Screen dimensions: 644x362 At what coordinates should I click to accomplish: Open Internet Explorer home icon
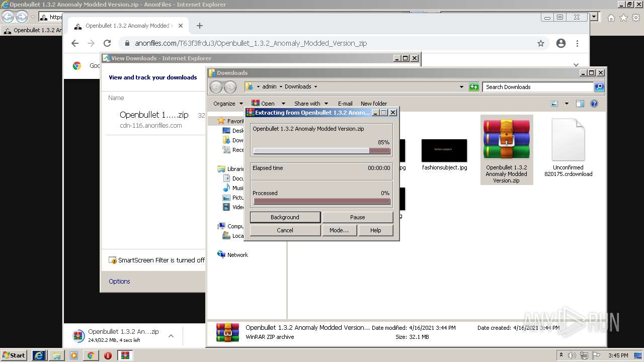point(611,18)
